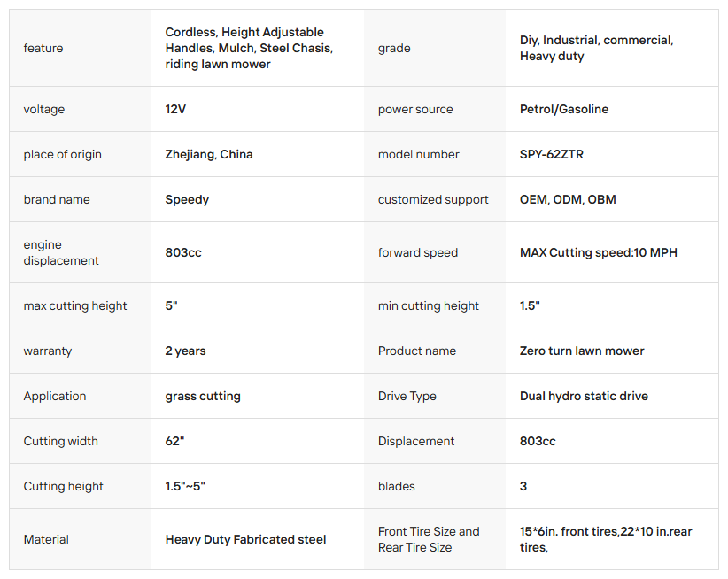
Task: Click the 'Zero turn lawn mower' product name
Action: [582, 351]
